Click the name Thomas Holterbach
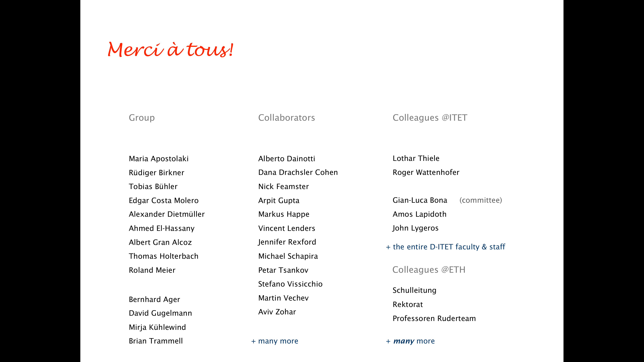Viewport: 644px width, 362px height. click(x=163, y=256)
